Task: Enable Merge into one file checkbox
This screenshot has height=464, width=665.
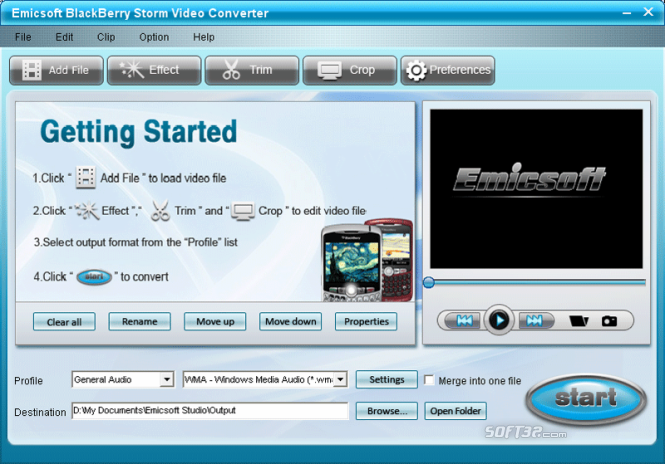Action: [429, 380]
